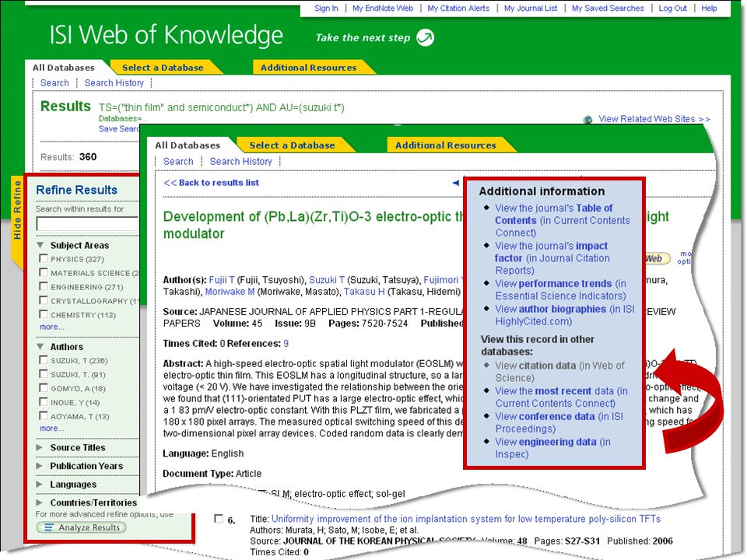View performance trends link

coord(561,289)
